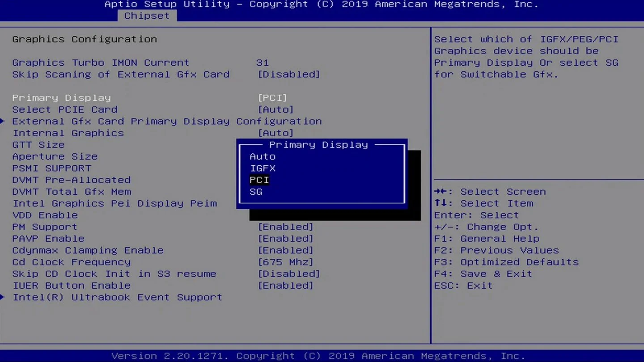The width and height of the screenshot is (644, 362).
Task: Open the Internal Graphics [Auto] value
Action: coord(275,133)
